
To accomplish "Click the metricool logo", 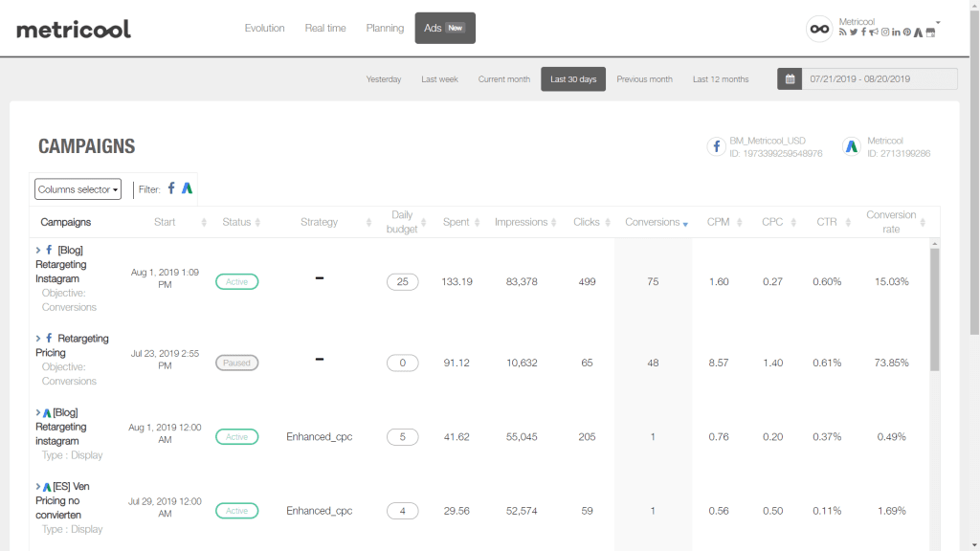I will [74, 29].
